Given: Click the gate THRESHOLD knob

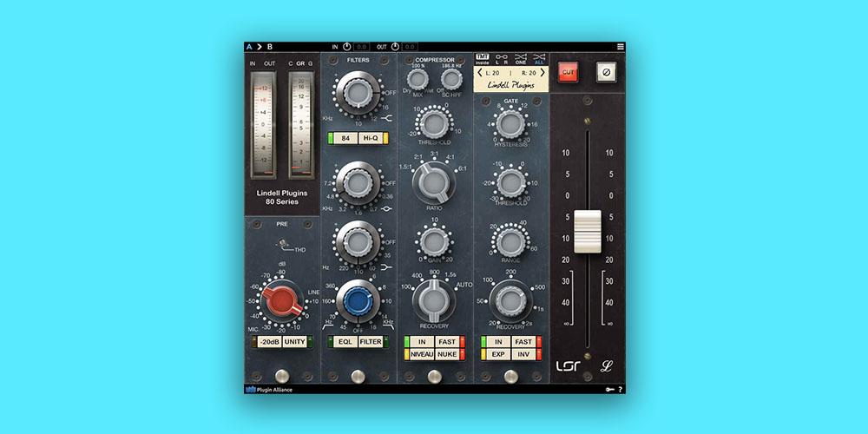Looking at the screenshot, I should click(x=511, y=183).
